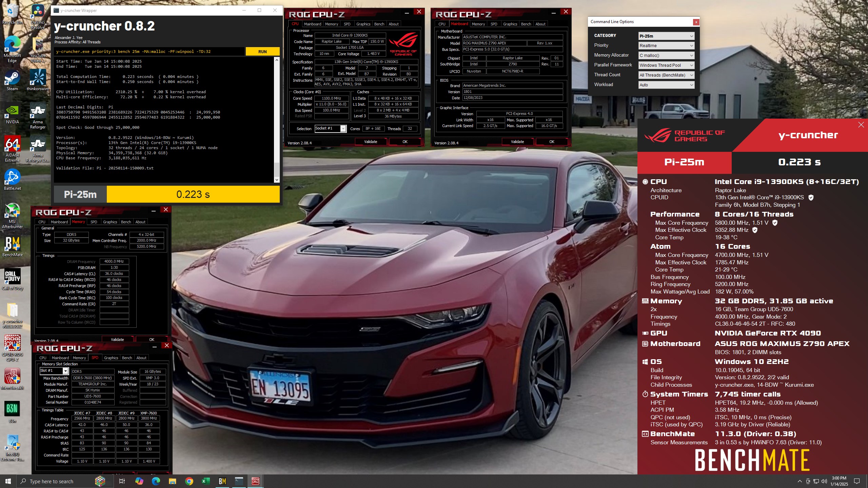The image size is (868, 488).
Task: Open the thinkorswim desktop icon
Action: [x=38, y=80]
